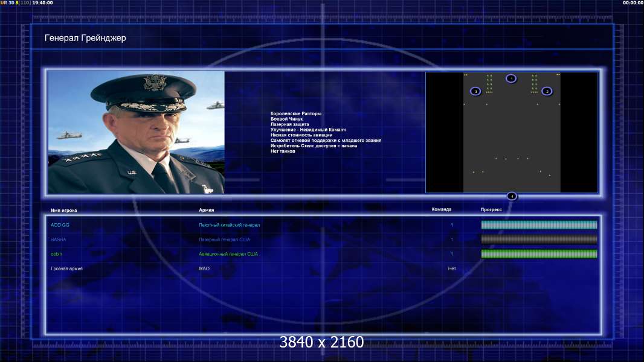
Task: Click the 'Имя игрока' column header
Action: (63, 211)
